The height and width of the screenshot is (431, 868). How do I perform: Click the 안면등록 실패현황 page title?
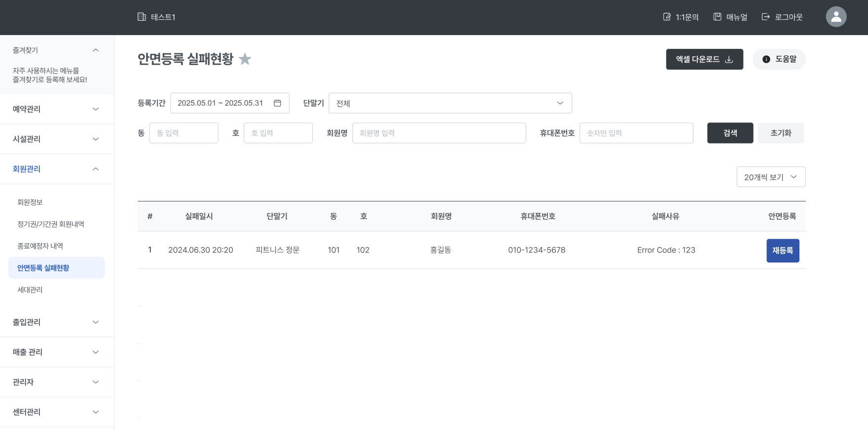coord(185,59)
